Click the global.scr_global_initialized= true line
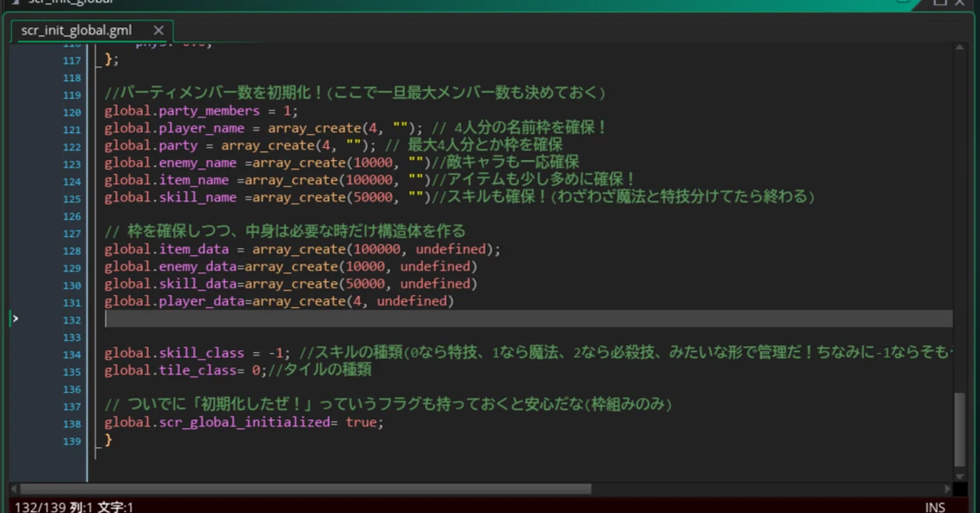 [x=243, y=423]
